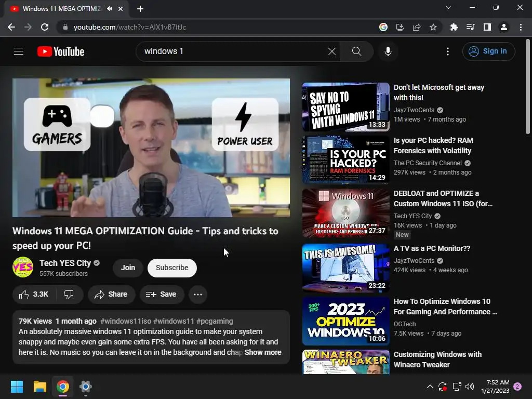Open a new tab with the plus button
The height and width of the screenshot is (399, 532).
140,9
